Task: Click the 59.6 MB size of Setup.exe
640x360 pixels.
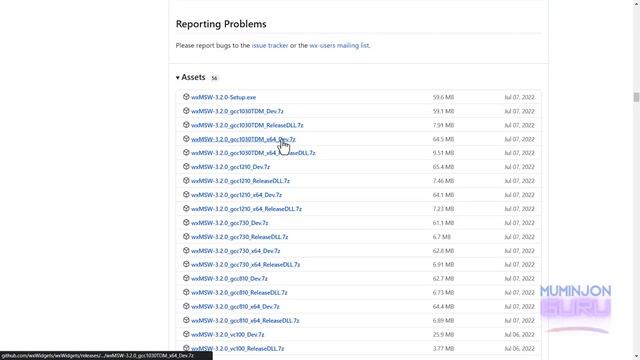Action: click(x=443, y=97)
